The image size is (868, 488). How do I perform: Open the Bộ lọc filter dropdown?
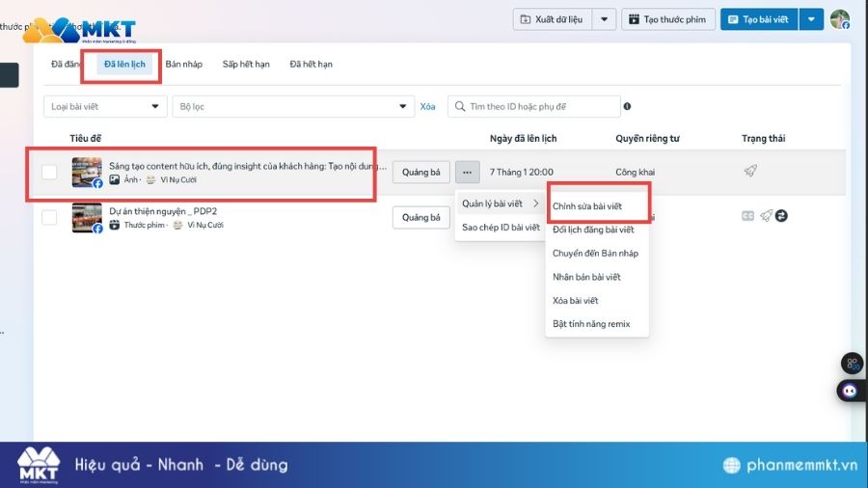[293, 106]
